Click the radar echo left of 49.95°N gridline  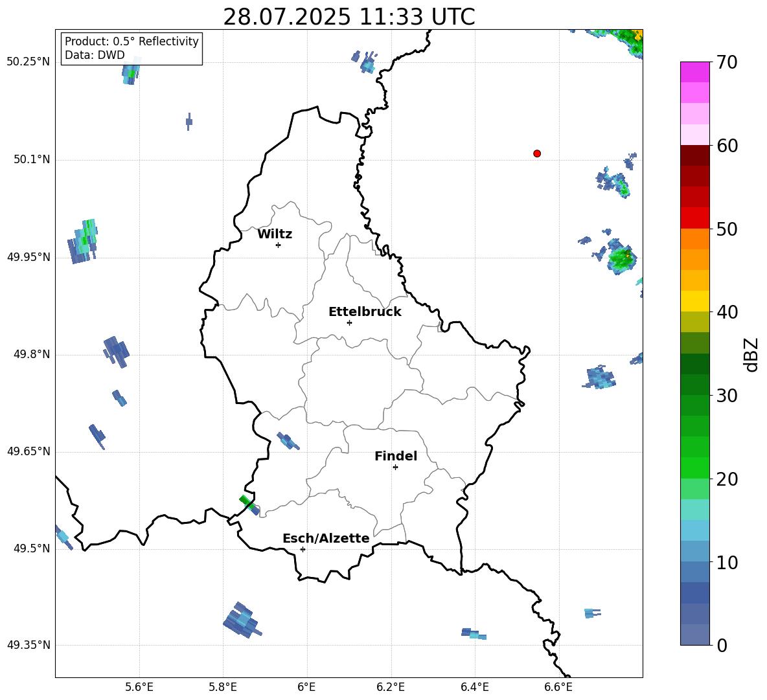point(82,242)
